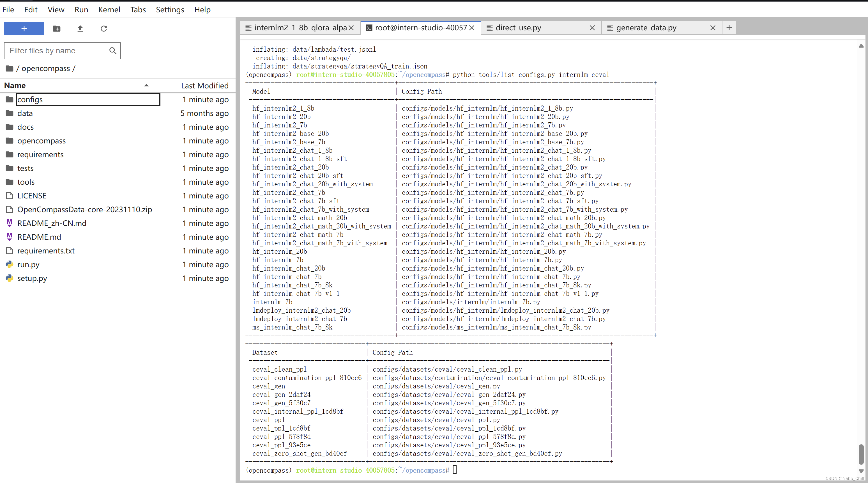868x483 pixels.
Task: Add a new tab with plus icon
Action: pos(729,28)
